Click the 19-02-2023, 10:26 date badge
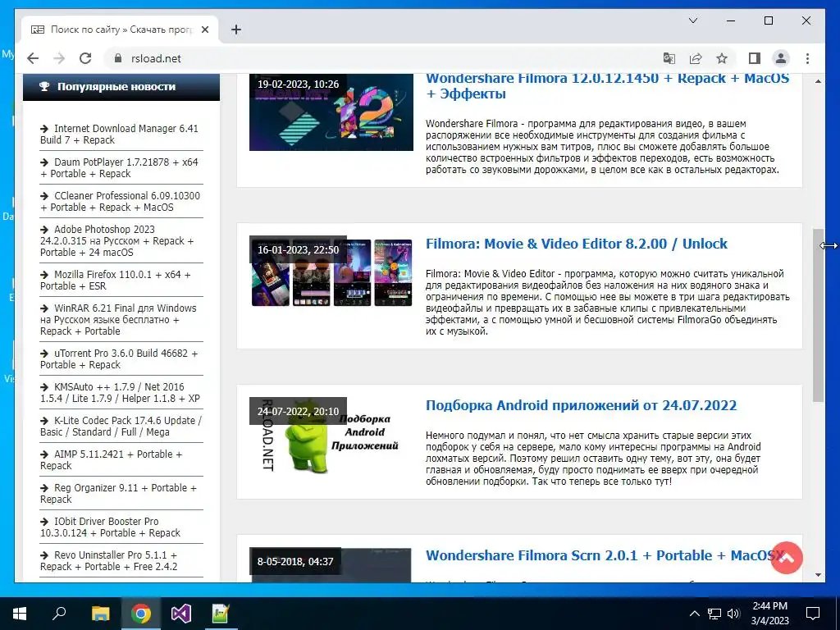The image size is (840, 630). pyautogui.click(x=299, y=84)
